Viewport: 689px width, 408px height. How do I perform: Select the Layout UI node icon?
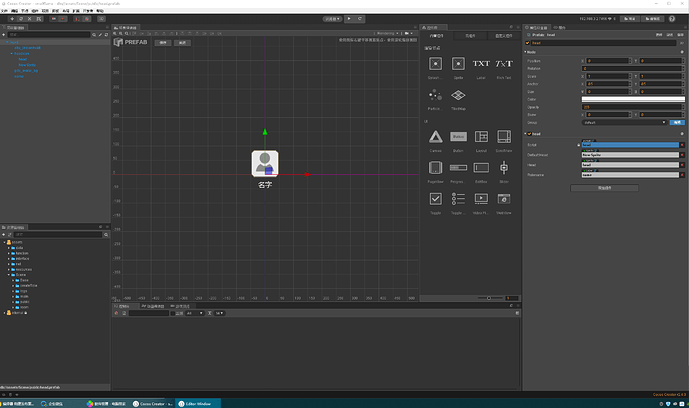coord(481,137)
